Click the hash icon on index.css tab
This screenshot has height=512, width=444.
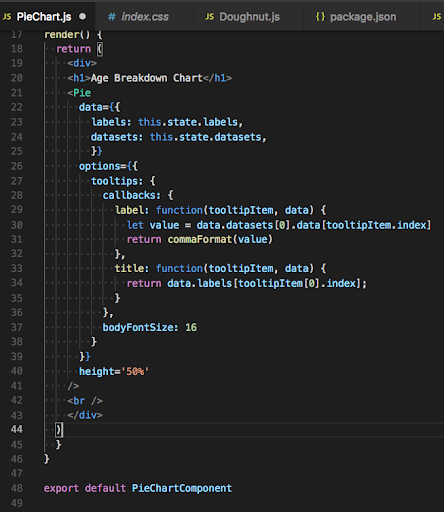tap(112, 17)
